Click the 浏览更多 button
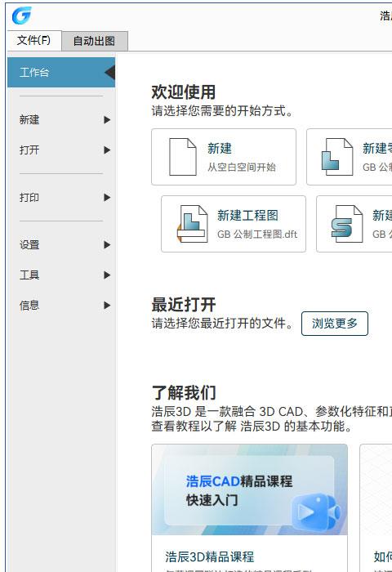This screenshot has width=392, height=572. [x=335, y=324]
